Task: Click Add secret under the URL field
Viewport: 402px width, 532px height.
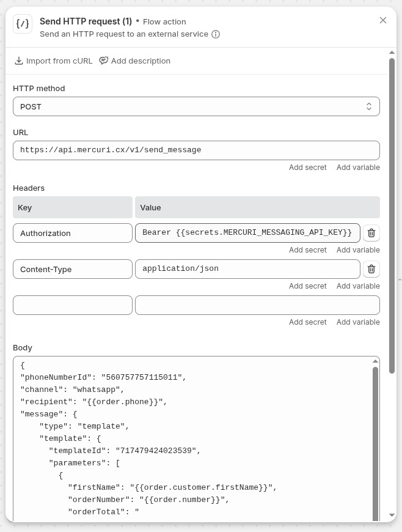Action: coord(307,168)
